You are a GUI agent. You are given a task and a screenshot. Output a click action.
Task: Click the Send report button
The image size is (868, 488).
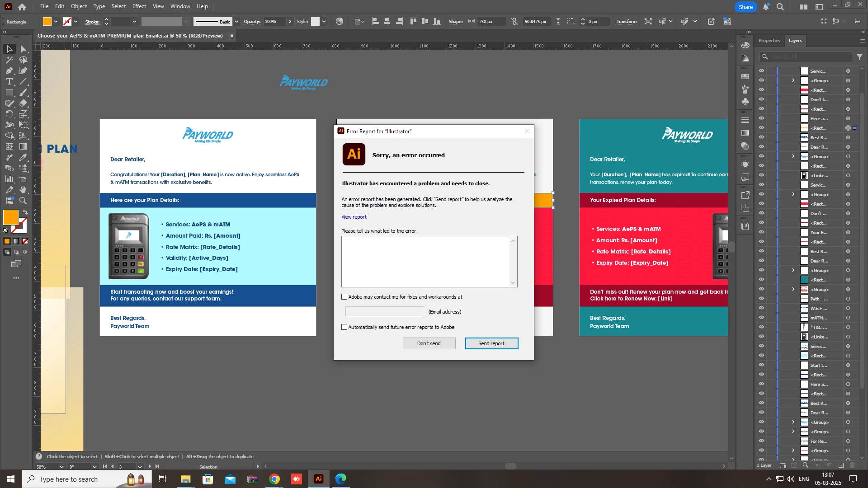point(491,343)
